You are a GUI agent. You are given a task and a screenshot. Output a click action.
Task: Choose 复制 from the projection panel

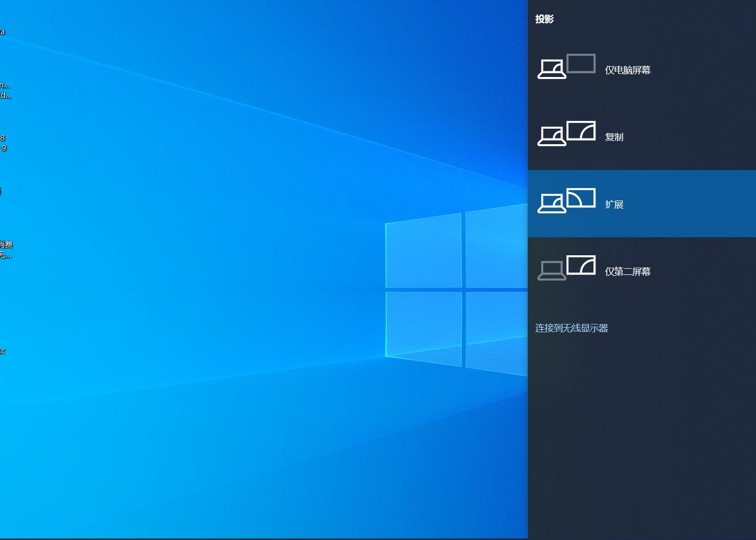[x=614, y=136]
